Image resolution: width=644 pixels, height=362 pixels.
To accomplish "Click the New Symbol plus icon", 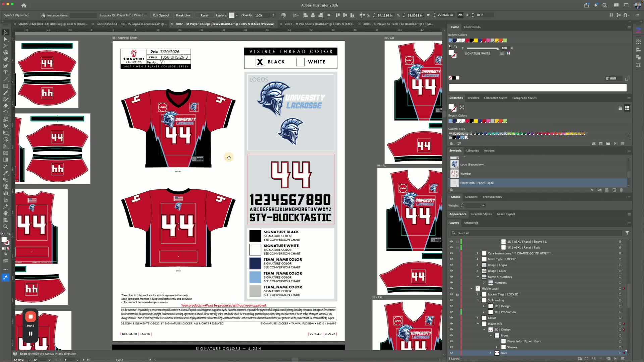I will 614,190.
